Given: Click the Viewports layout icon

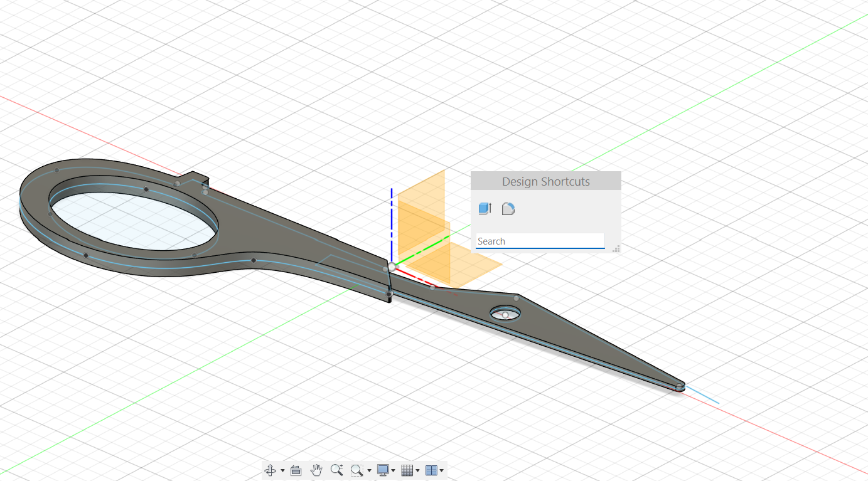Looking at the screenshot, I should (x=431, y=470).
